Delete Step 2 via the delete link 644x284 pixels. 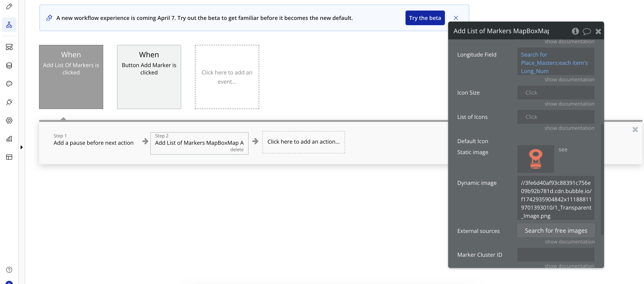pos(237,150)
